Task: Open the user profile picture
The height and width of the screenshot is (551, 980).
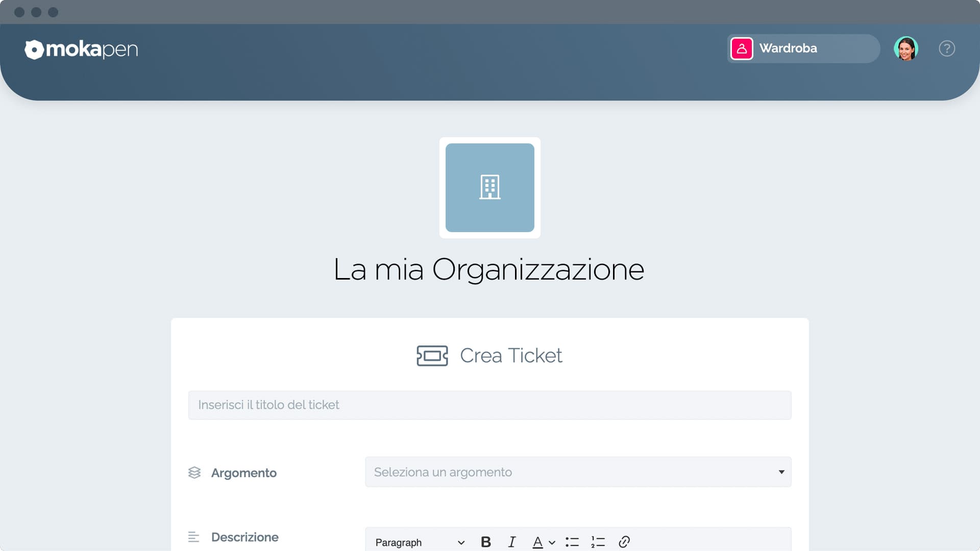Action: (906, 48)
